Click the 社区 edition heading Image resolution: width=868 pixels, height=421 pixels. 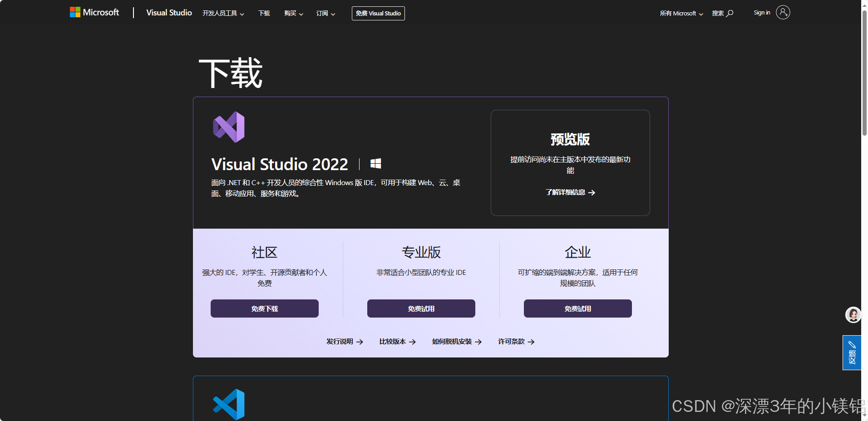265,252
